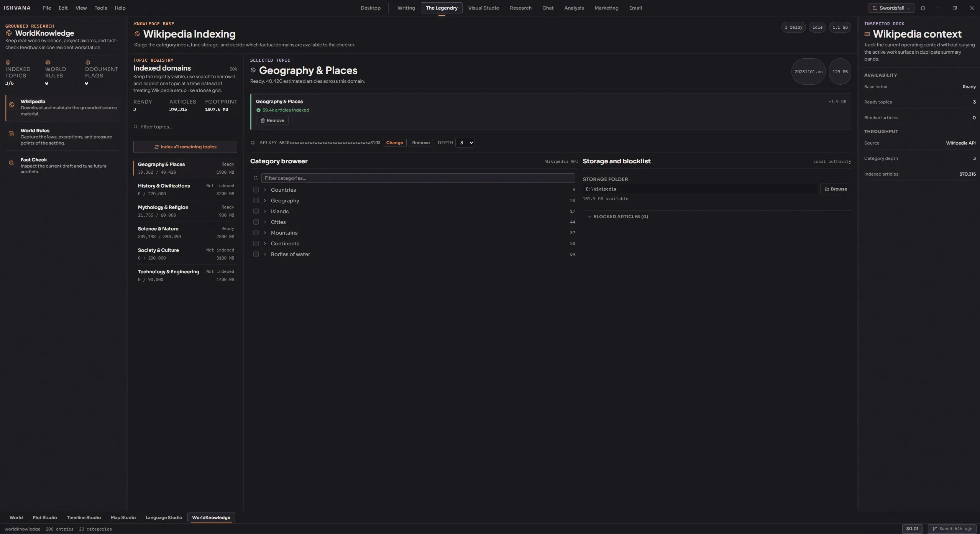The width and height of the screenshot is (980, 534).
Task: Click the search icon in Filter categories
Action: click(x=256, y=178)
